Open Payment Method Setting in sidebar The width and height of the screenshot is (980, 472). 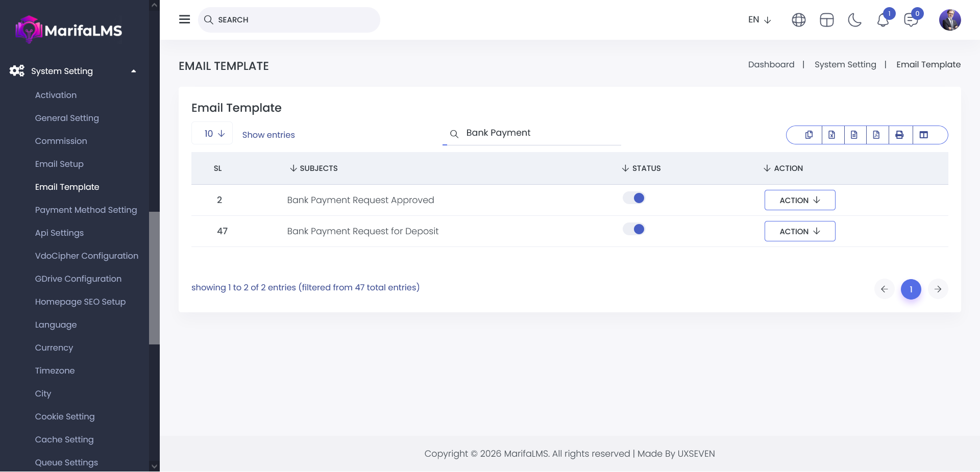click(x=86, y=210)
